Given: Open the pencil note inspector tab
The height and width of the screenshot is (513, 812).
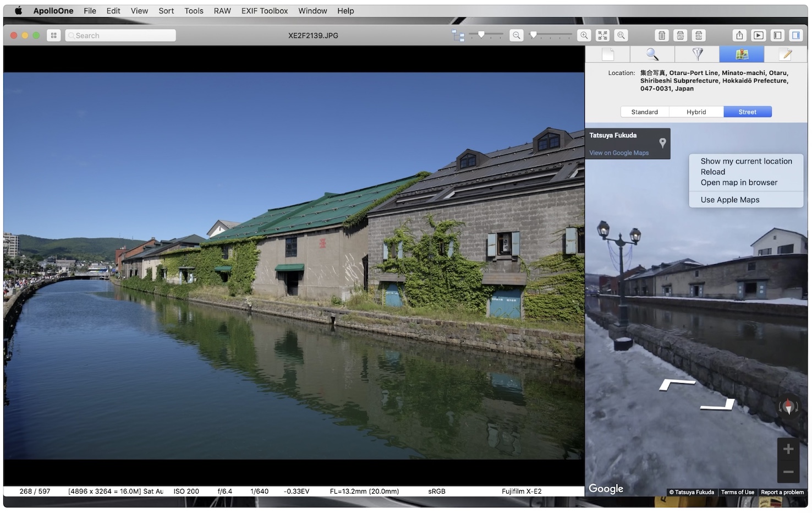Looking at the screenshot, I should 786,54.
